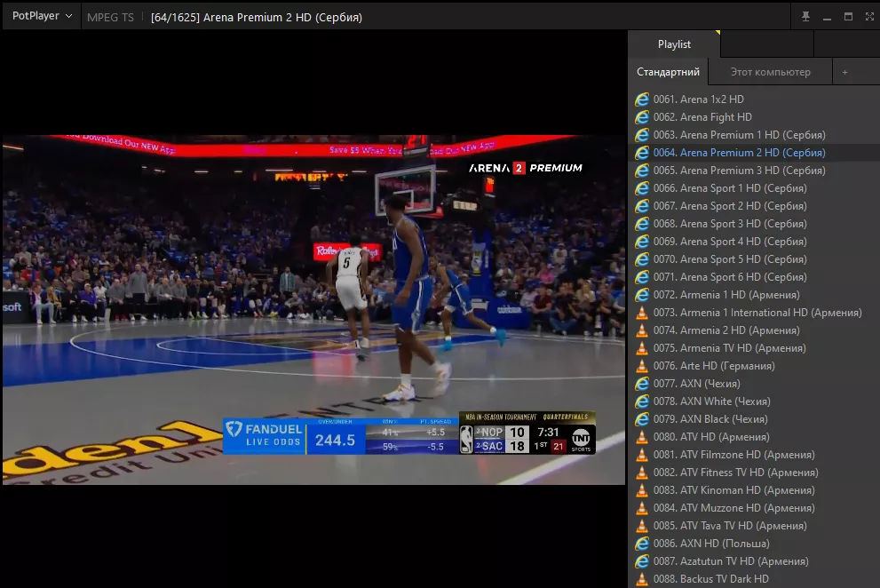Switch to the Playlist tab
The width and height of the screenshot is (880, 588).
click(x=674, y=44)
